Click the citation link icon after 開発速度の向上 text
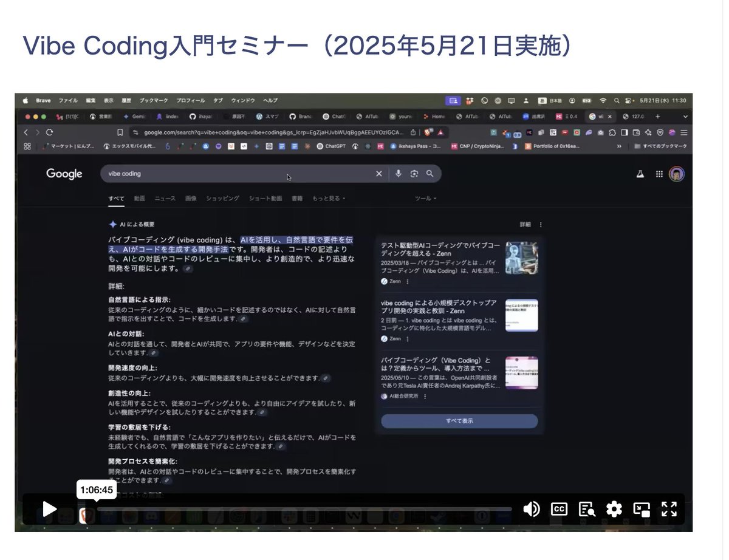 pos(326,378)
